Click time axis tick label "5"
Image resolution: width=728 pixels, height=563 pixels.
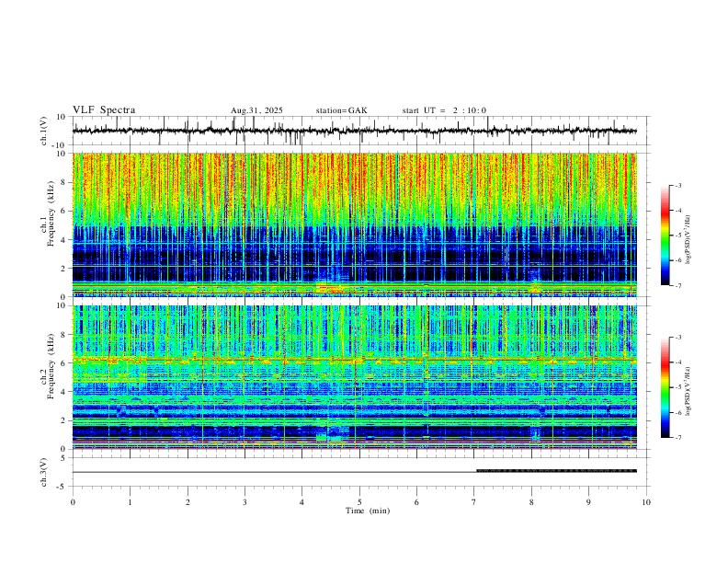point(359,502)
